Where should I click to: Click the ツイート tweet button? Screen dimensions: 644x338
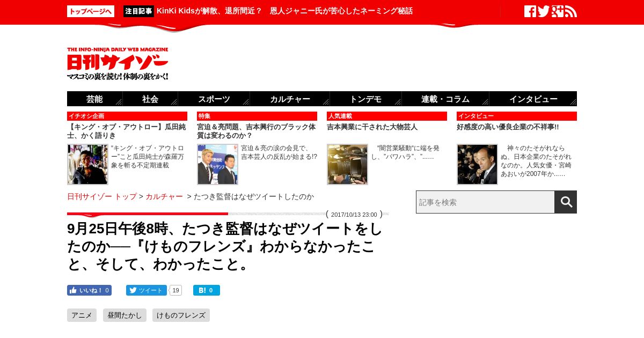pos(147,290)
